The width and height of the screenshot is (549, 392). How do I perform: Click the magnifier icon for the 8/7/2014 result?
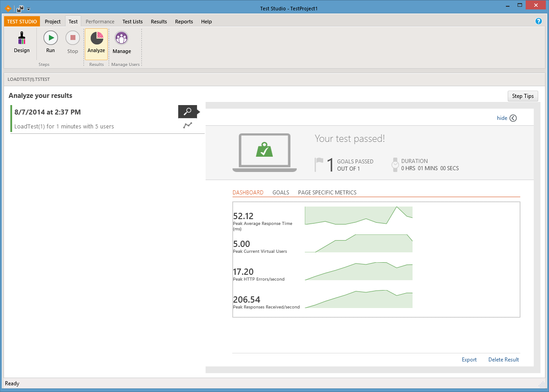coord(188,111)
